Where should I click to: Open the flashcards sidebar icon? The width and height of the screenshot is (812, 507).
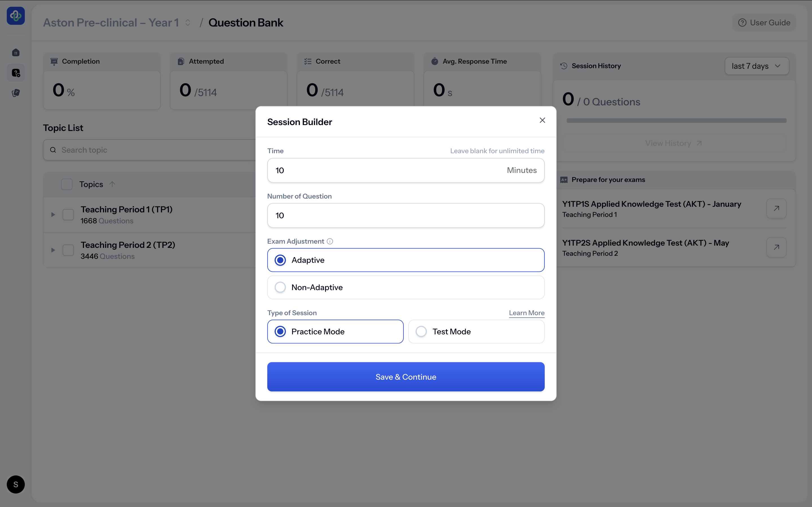coord(16,93)
